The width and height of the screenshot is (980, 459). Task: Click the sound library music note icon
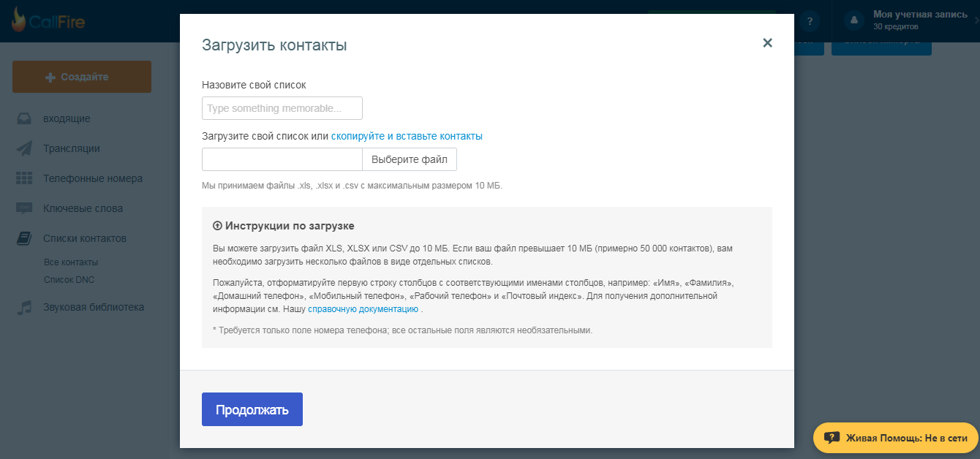tap(24, 308)
